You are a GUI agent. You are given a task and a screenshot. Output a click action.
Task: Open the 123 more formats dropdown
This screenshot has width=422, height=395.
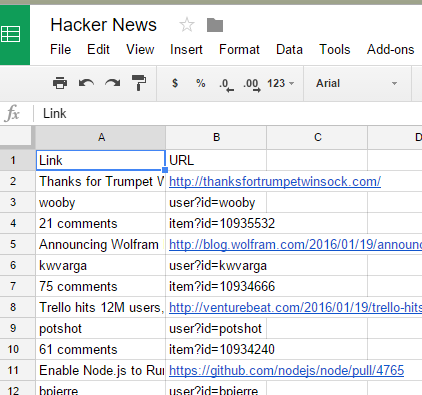tap(281, 83)
